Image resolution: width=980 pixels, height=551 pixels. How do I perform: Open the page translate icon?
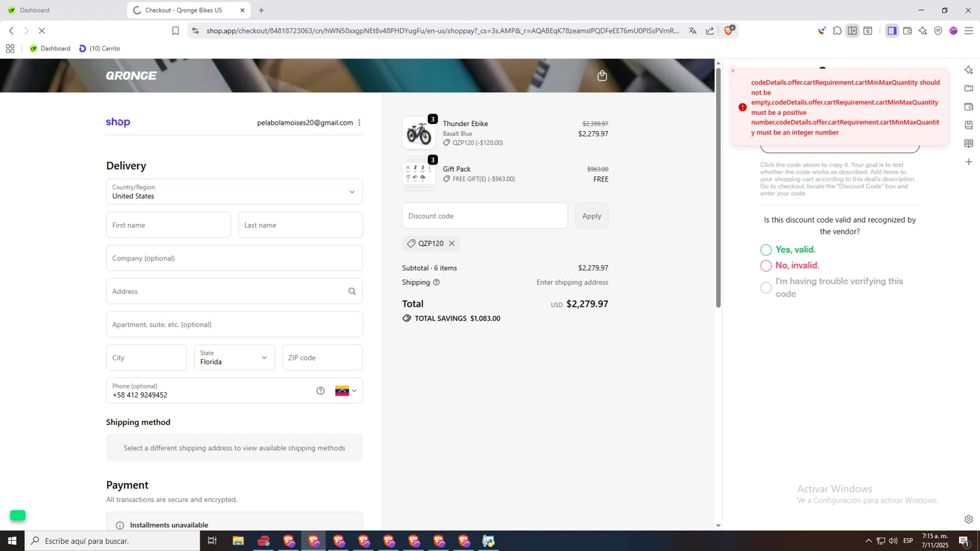(693, 31)
